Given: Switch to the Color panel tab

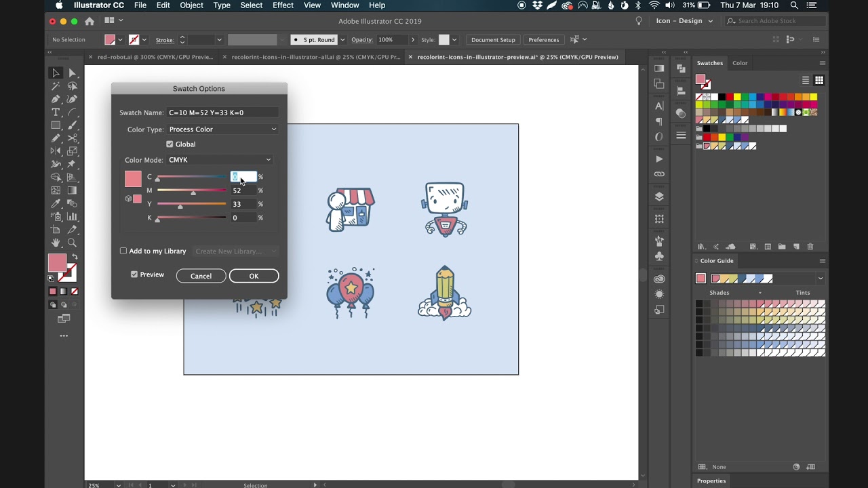Looking at the screenshot, I should tap(740, 63).
